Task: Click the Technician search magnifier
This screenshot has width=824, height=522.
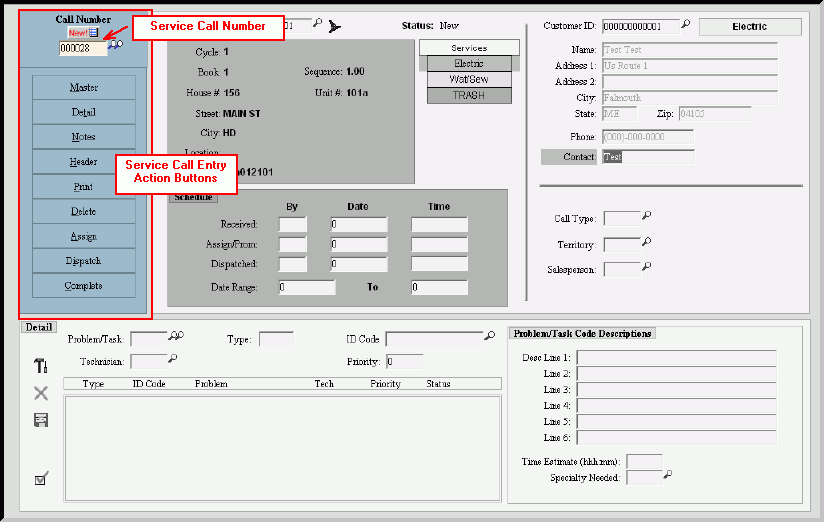Action: pyautogui.click(x=172, y=359)
